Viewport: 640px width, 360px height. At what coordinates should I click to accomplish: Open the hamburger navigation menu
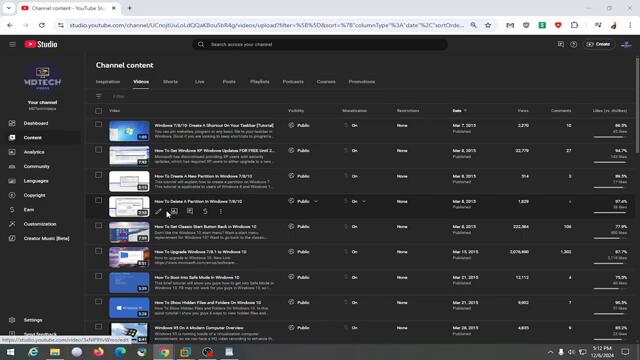coord(12,44)
